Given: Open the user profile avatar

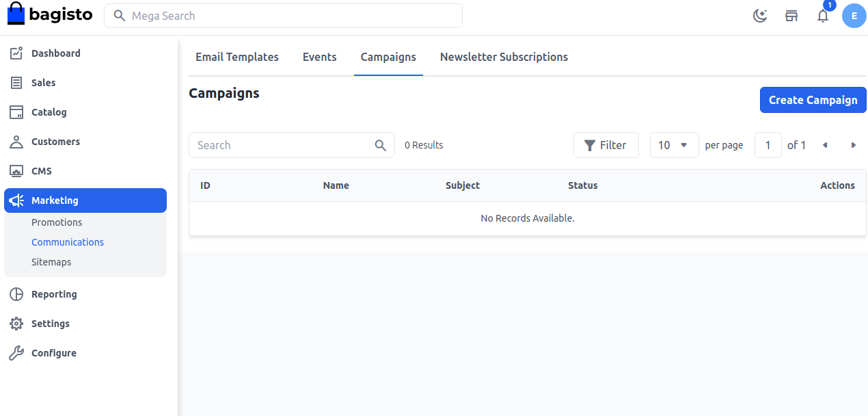Looking at the screenshot, I should (854, 16).
